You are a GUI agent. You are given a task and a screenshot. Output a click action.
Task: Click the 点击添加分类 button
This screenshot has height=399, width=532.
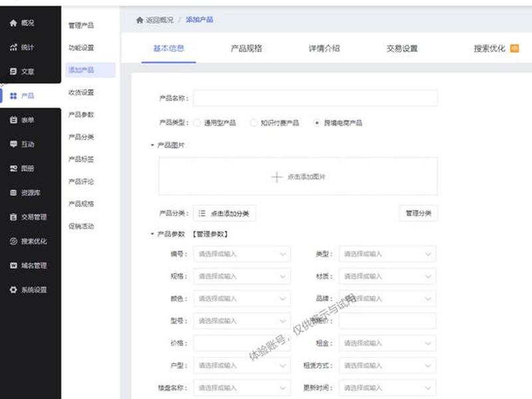(x=225, y=213)
